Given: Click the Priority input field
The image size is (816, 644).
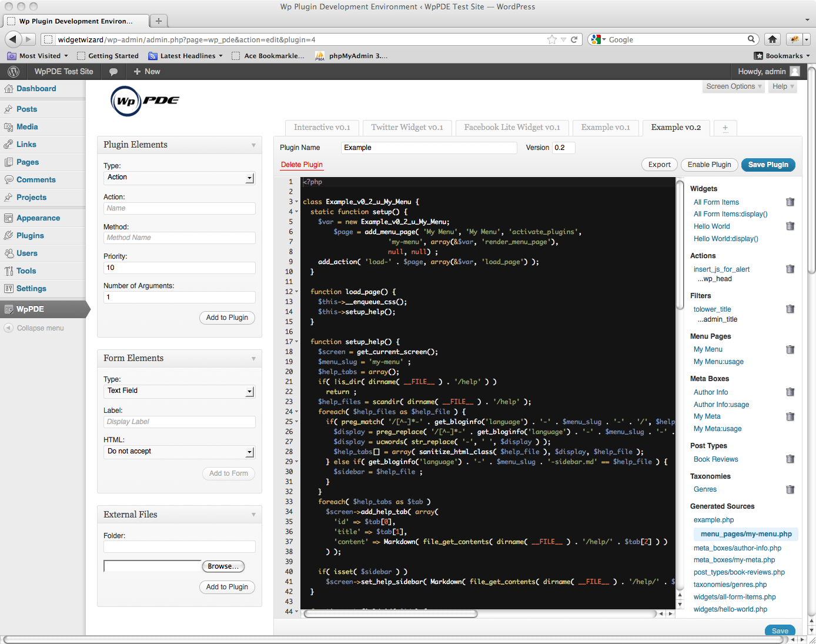Looking at the screenshot, I should tap(179, 268).
